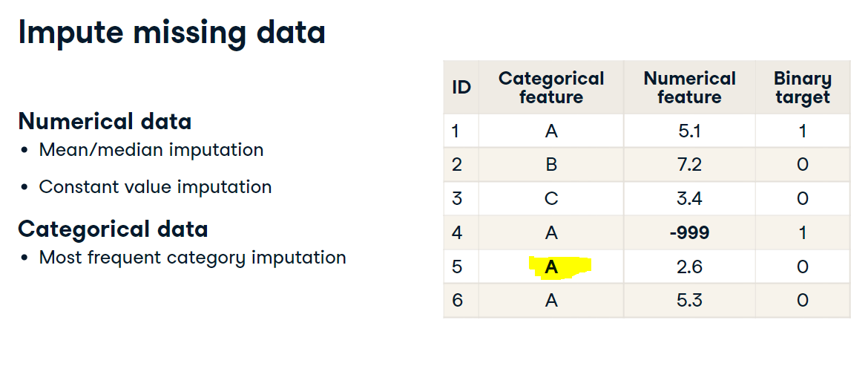Click the 2.6 numerical value cell
Image resolution: width=868 pixels, height=392 pixels.
pos(689,267)
